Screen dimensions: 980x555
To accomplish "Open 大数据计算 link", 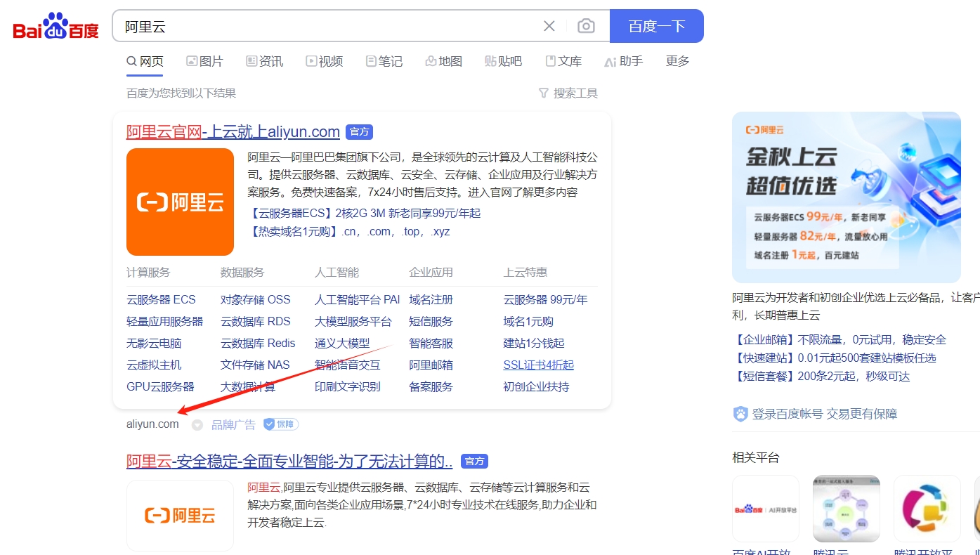I will pos(248,386).
